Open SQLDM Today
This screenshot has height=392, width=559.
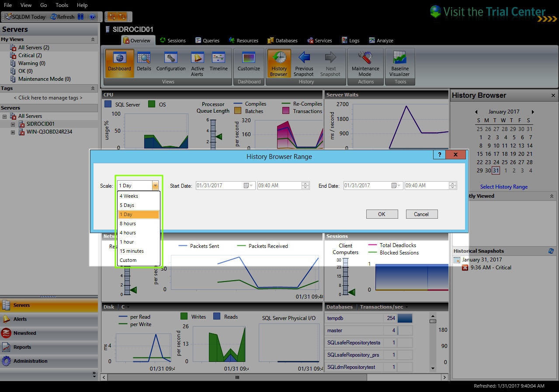25,17
